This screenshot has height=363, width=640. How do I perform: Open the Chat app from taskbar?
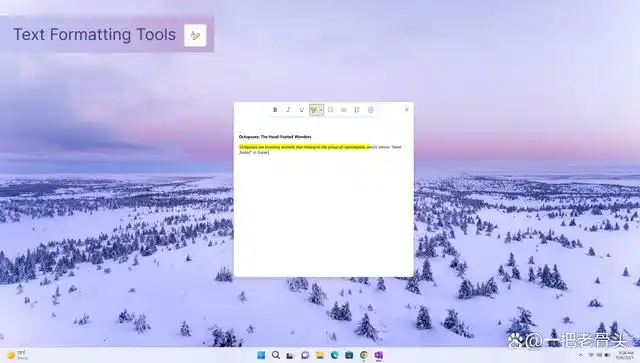point(305,355)
